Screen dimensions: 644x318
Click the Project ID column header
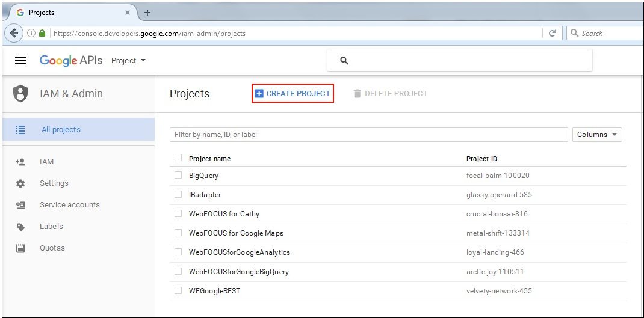(x=481, y=159)
